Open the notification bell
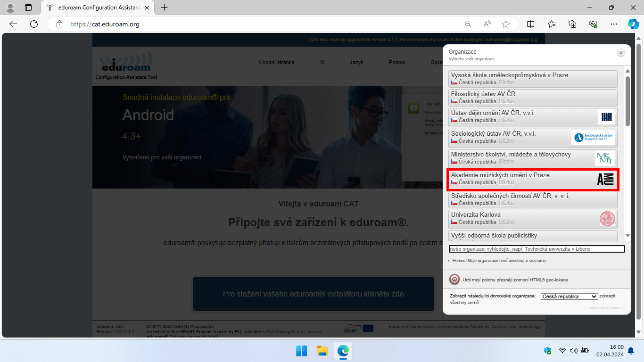The width and height of the screenshot is (644, 362). [x=631, y=351]
